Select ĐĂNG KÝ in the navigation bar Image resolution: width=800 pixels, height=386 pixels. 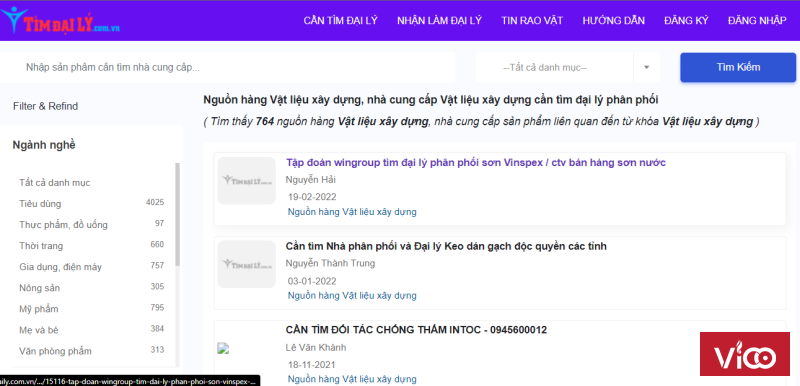[686, 20]
